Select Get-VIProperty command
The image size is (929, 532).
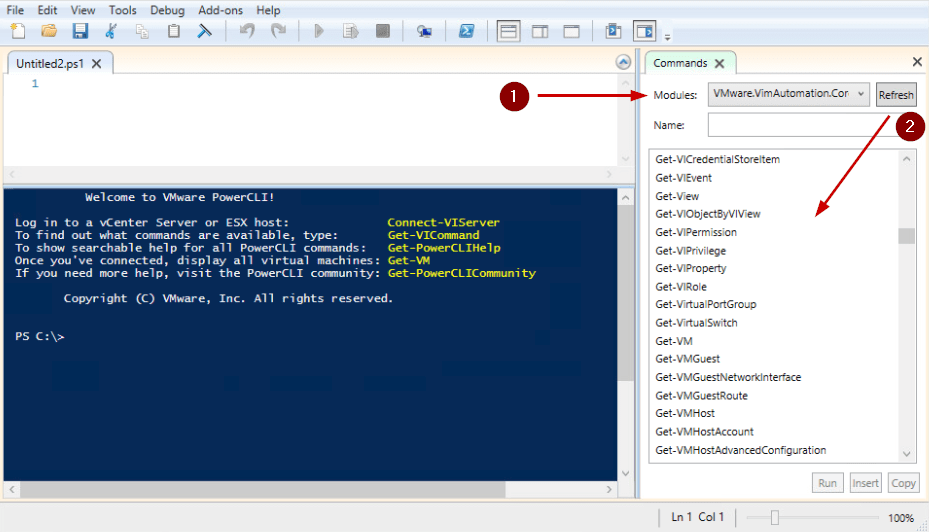click(x=690, y=268)
